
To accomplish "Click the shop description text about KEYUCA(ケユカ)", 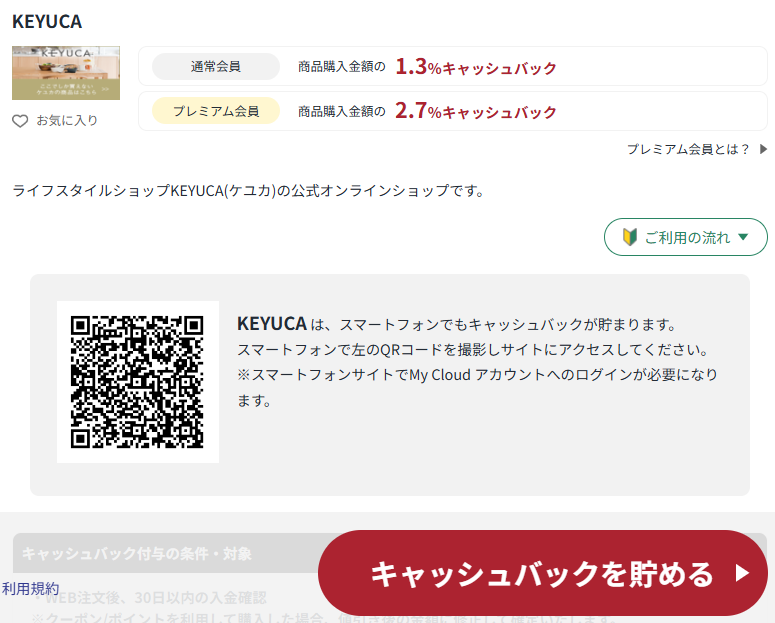I will (248, 190).
